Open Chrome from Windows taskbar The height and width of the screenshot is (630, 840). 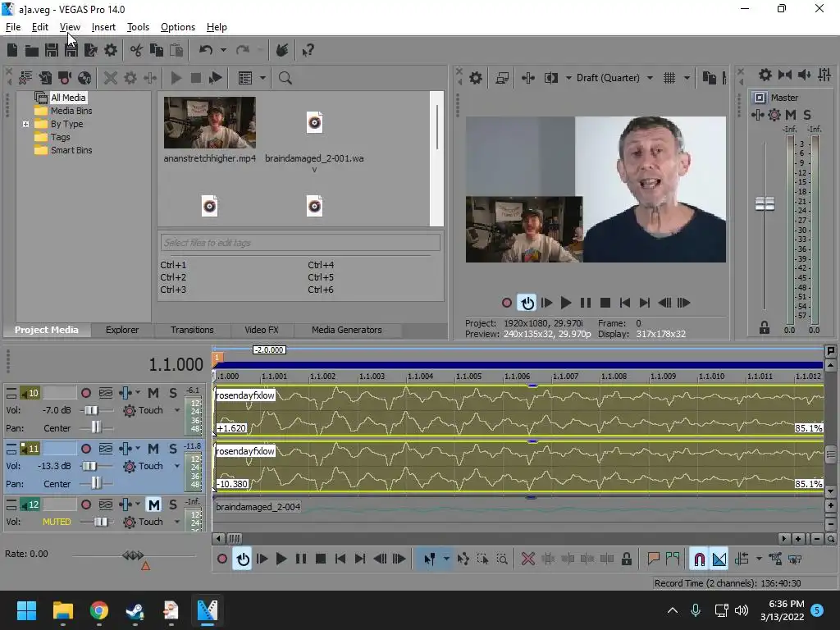pyautogui.click(x=98, y=610)
